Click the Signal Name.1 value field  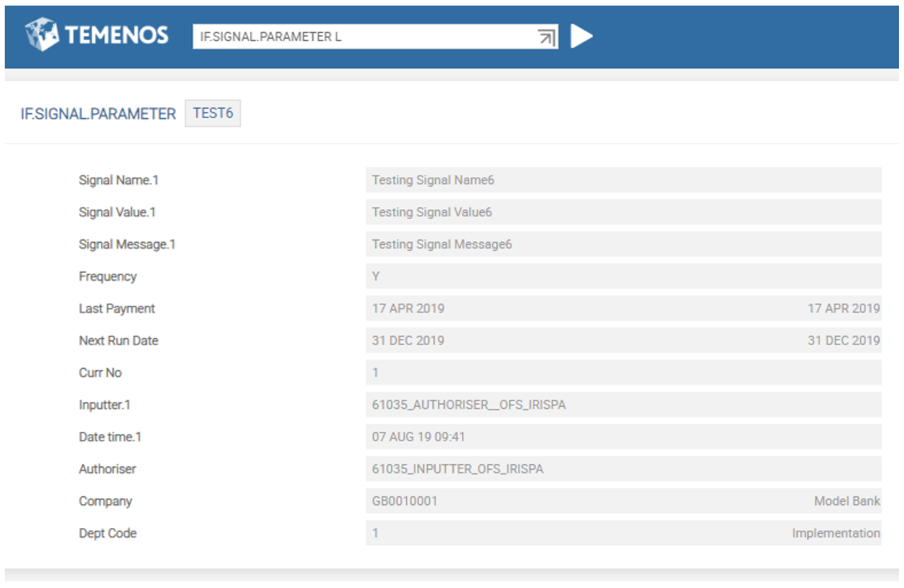[622, 180]
